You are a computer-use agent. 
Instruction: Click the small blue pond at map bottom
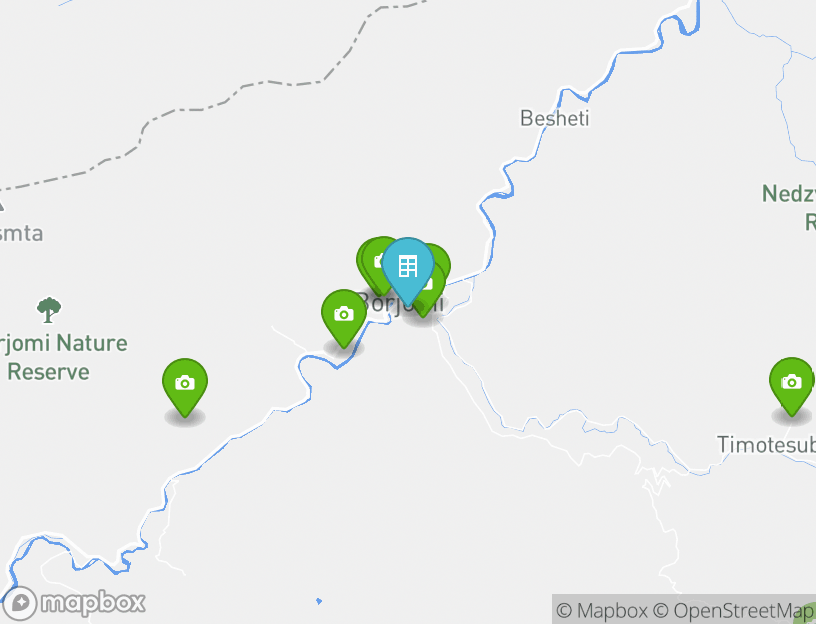[319, 601]
